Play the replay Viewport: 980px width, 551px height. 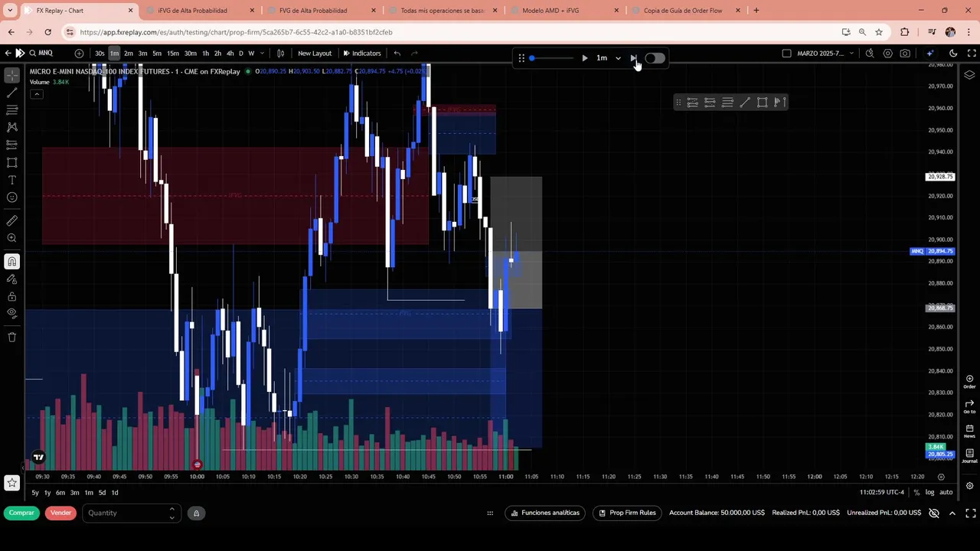click(585, 58)
